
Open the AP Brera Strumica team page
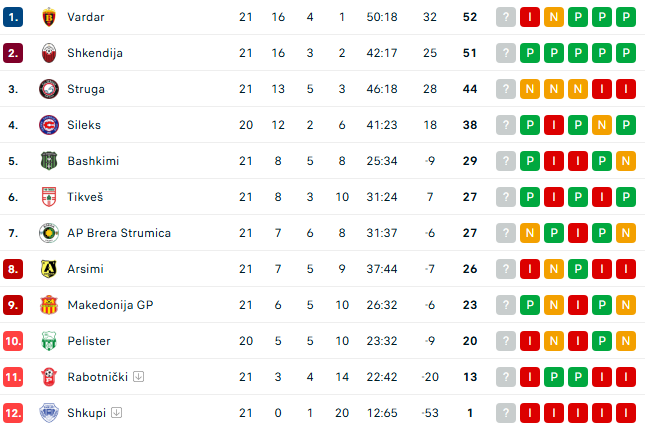coord(119,233)
